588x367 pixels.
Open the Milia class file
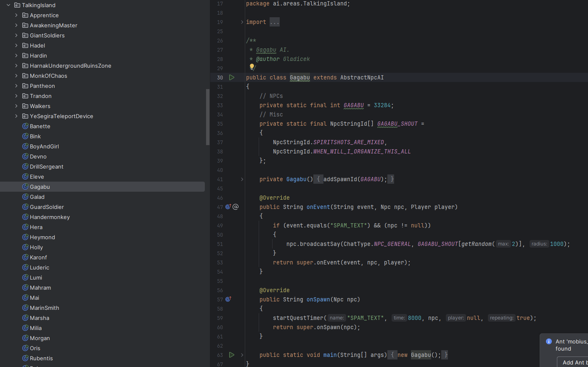click(36, 328)
